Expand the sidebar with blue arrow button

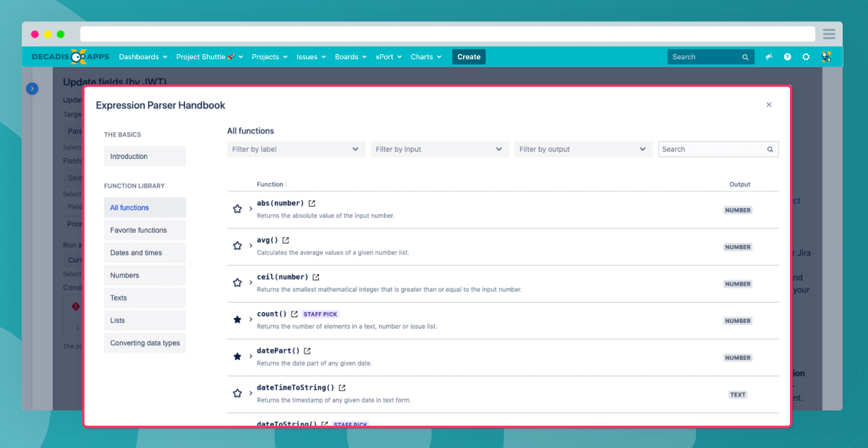pyautogui.click(x=32, y=88)
